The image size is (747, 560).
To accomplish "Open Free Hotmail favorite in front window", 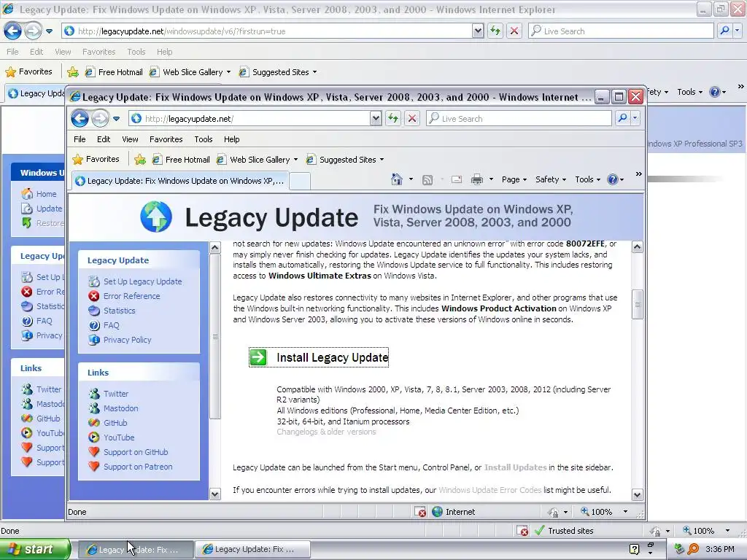I will (181, 160).
